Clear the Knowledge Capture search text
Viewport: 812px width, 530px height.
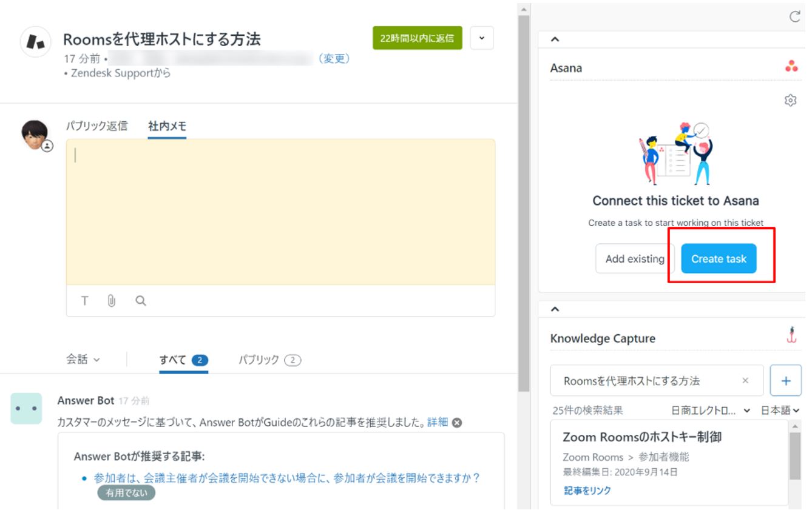point(745,381)
